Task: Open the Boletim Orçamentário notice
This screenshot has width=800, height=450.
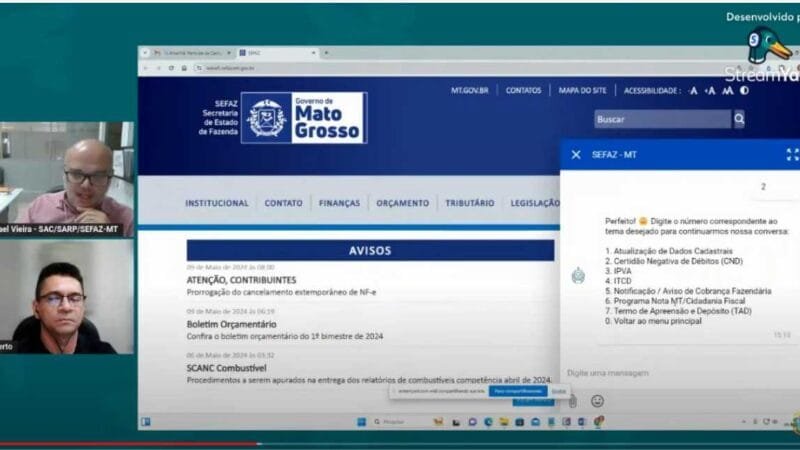Action: pos(232,324)
